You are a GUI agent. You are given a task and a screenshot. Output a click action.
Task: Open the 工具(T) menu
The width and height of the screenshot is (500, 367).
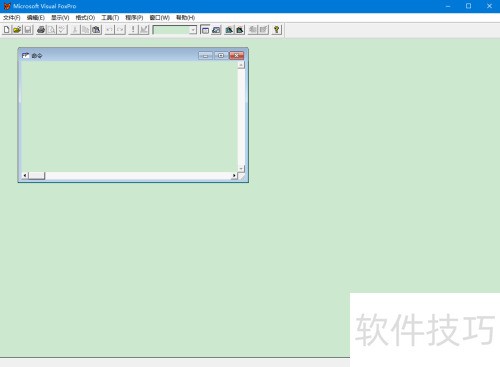pos(110,18)
